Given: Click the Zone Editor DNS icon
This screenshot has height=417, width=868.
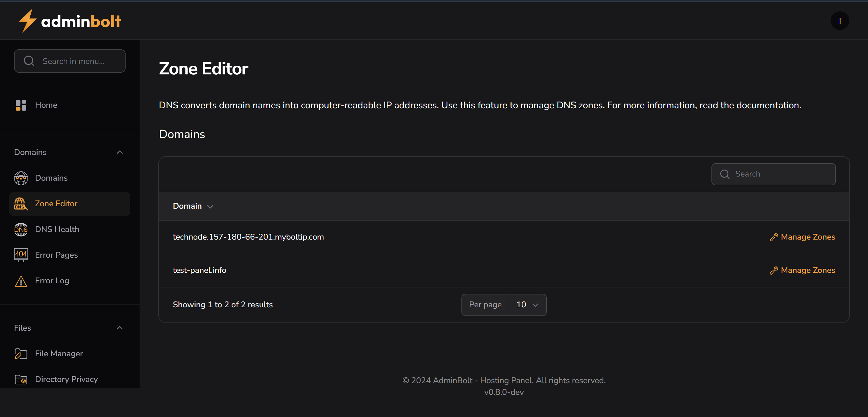Looking at the screenshot, I should pos(20,204).
